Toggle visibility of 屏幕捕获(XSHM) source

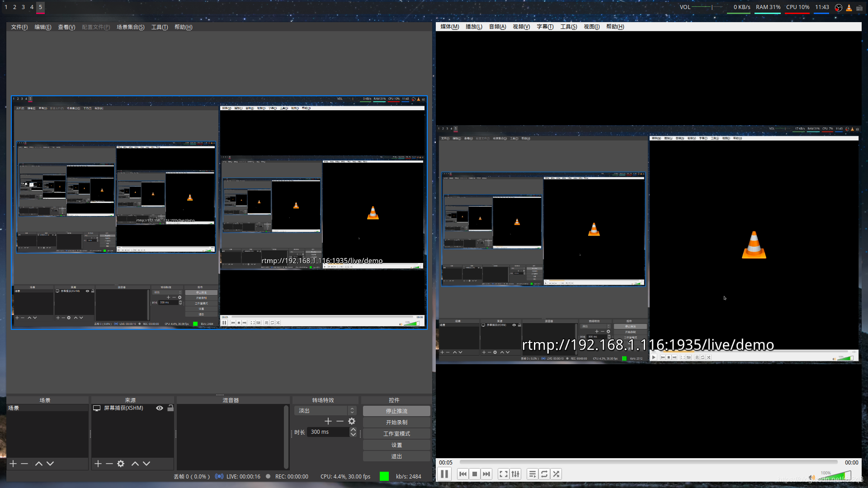pos(160,408)
